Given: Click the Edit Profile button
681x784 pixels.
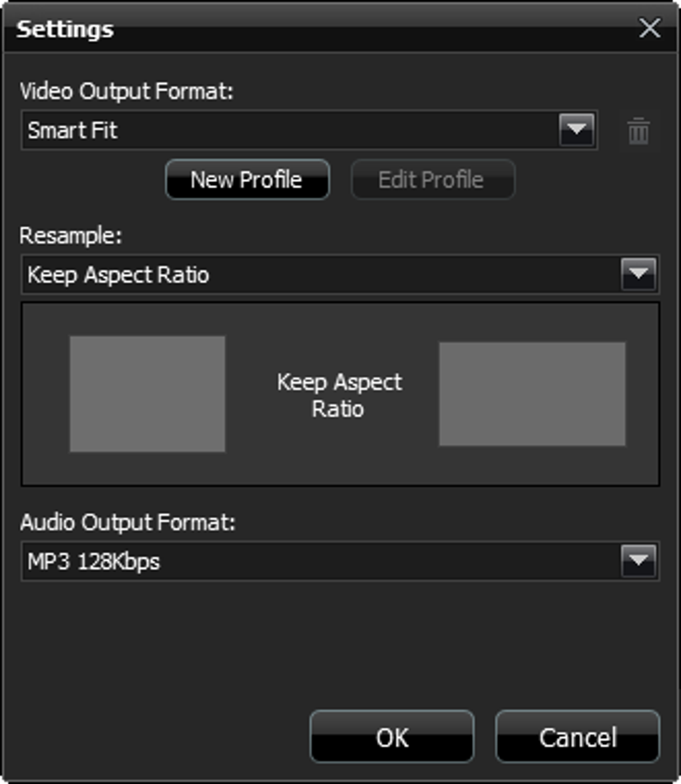Looking at the screenshot, I should point(433,179).
